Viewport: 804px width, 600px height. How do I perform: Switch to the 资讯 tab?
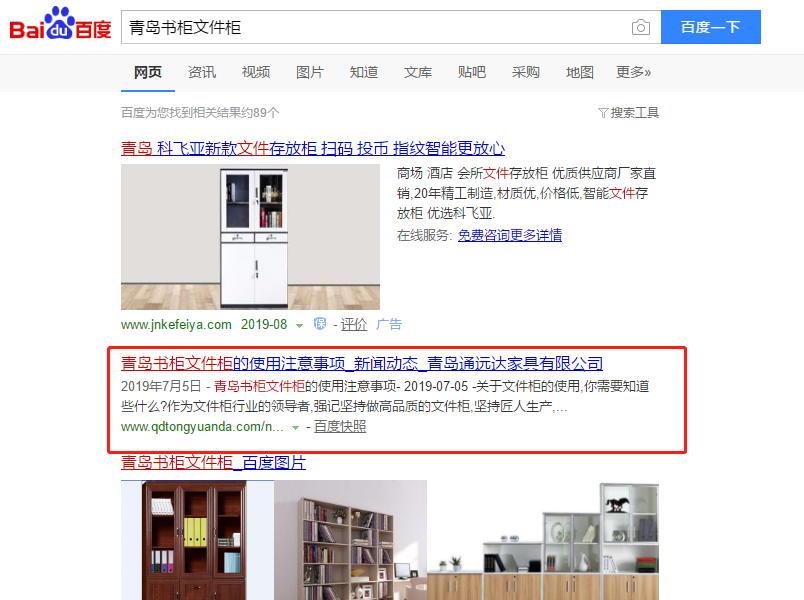(202, 72)
